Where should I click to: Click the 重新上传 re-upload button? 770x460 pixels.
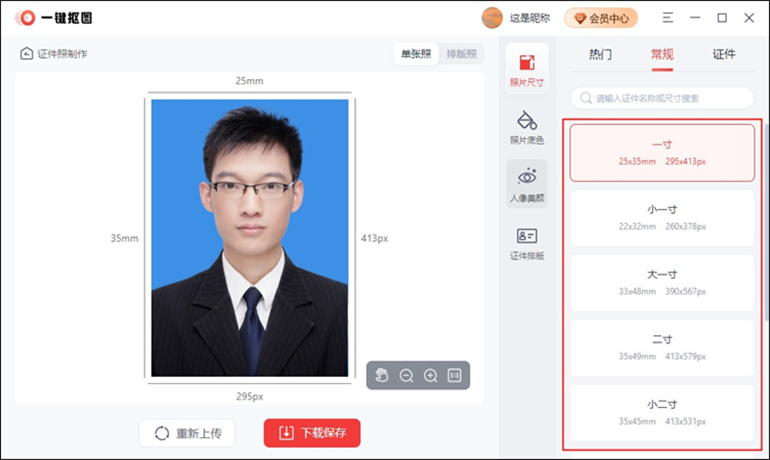point(187,433)
